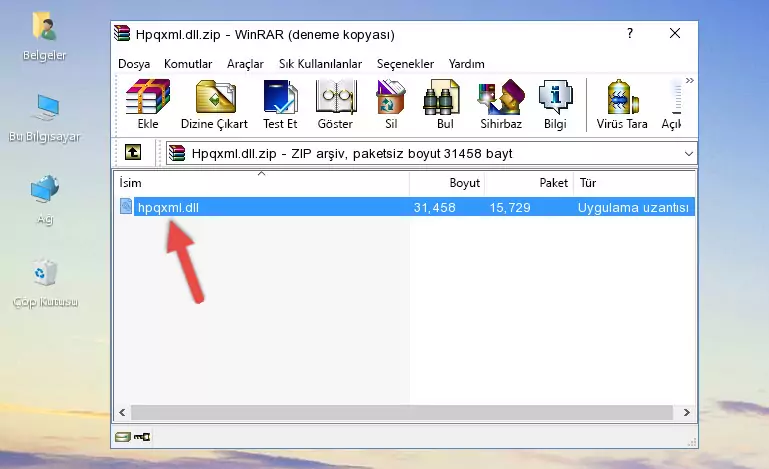
Task: Open the Belgeler desktop icon
Action: (44, 37)
